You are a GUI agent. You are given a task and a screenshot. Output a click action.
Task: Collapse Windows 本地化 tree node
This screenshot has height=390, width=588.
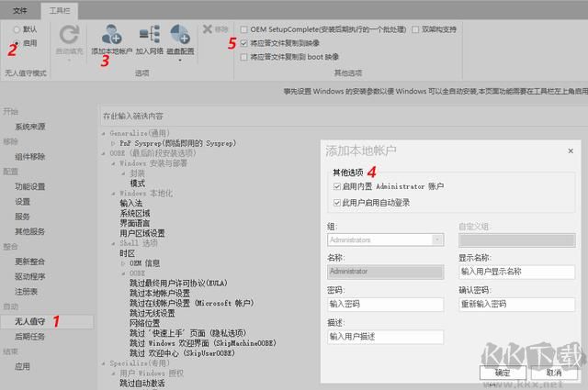[x=113, y=194]
